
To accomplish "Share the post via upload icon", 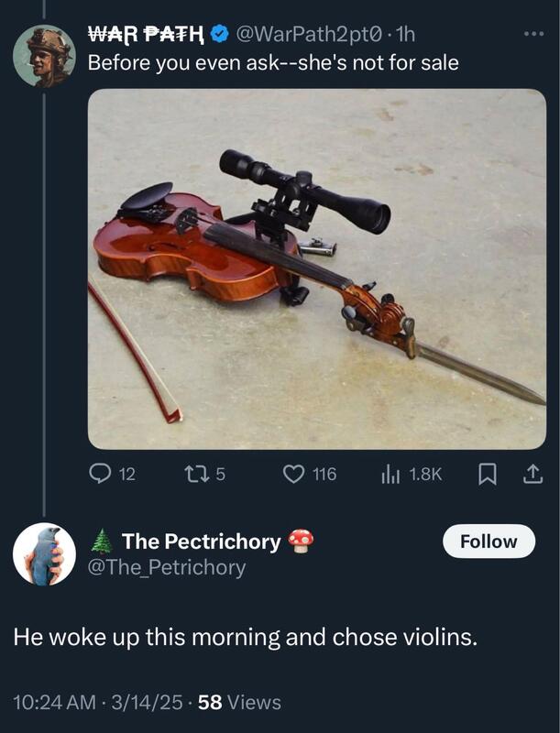I will tap(531, 474).
